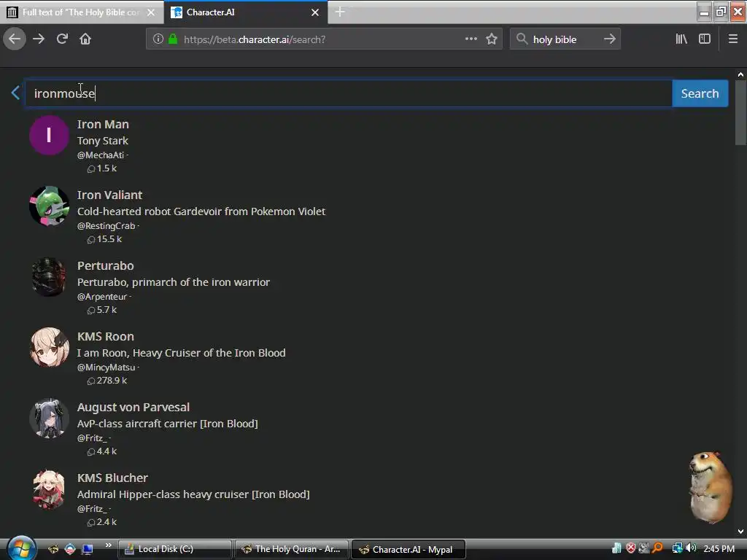Click the 278.9 k chat count

[112, 381]
